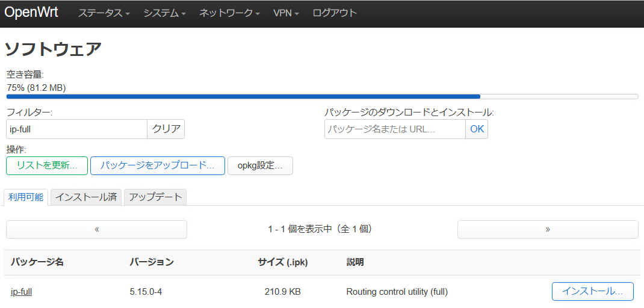Click クリア to clear the filter

click(x=166, y=129)
